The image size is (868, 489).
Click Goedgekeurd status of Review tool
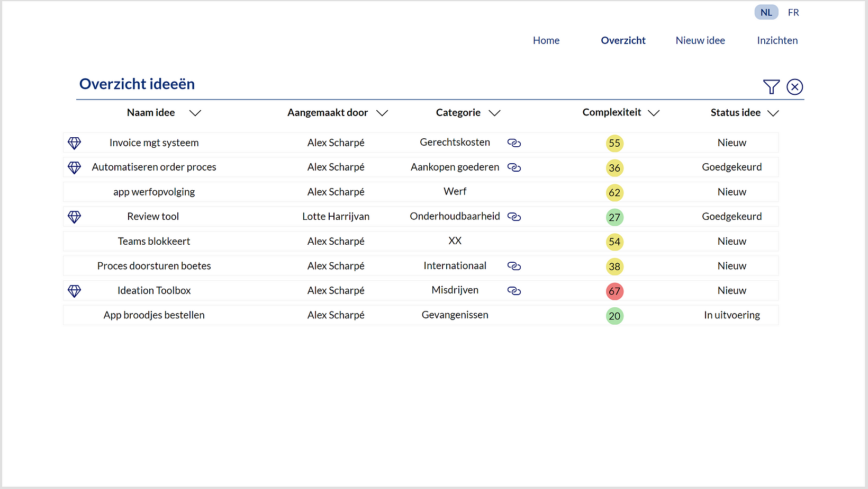pyautogui.click(x=732, y=217)
